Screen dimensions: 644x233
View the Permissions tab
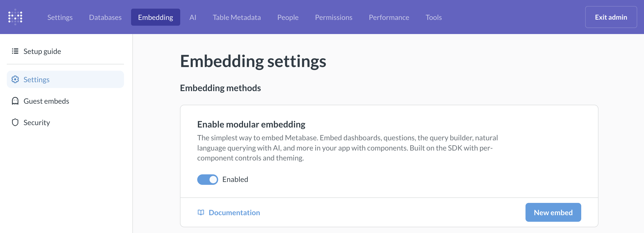pos(334,17)
